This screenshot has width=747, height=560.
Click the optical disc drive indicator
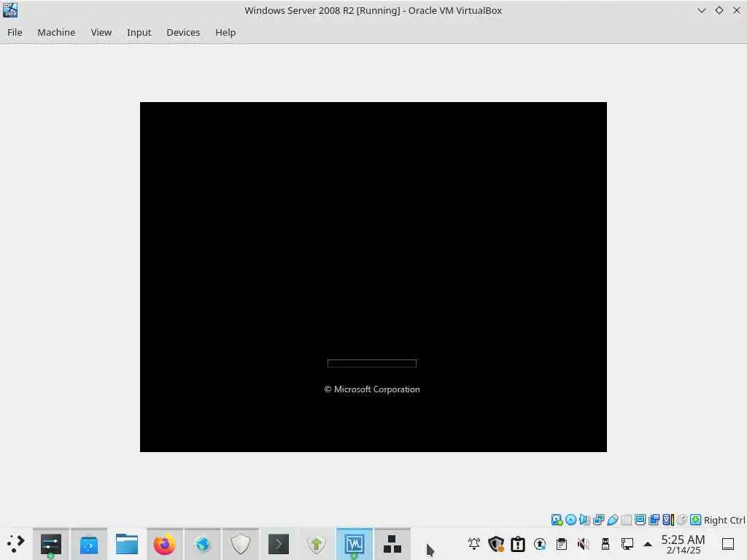570,519
